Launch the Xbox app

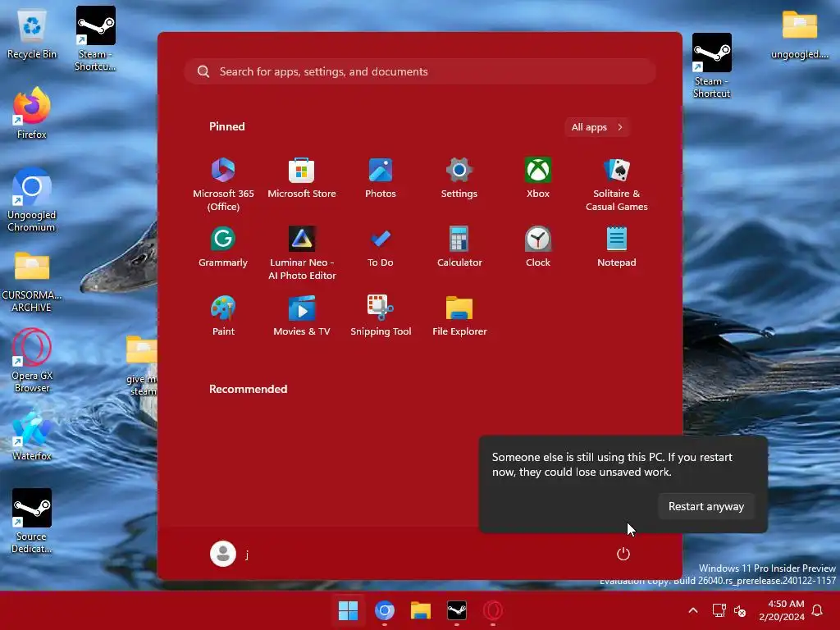tap(538, 178)
